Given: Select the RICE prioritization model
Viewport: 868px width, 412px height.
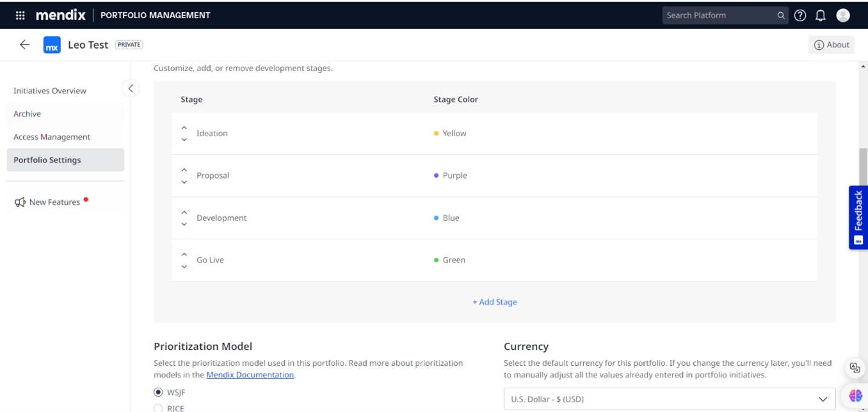Looking at the screenshot, I should click(x=157, y=408).
